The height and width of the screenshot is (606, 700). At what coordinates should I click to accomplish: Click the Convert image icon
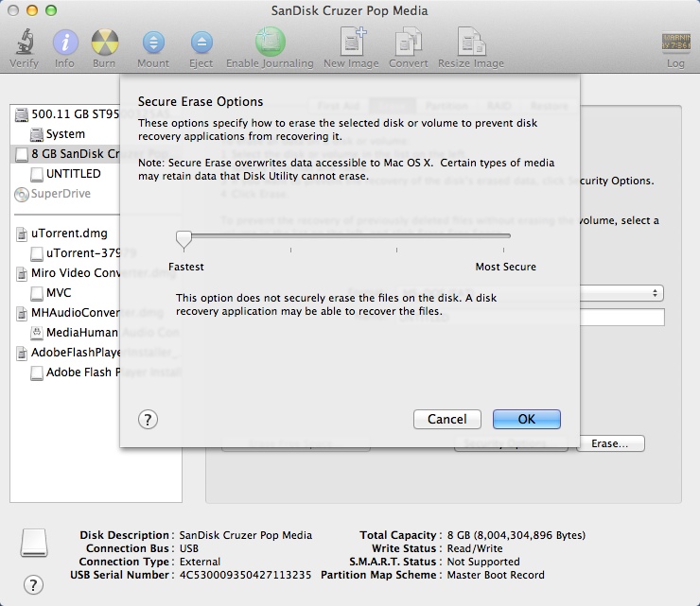[408, 42]
